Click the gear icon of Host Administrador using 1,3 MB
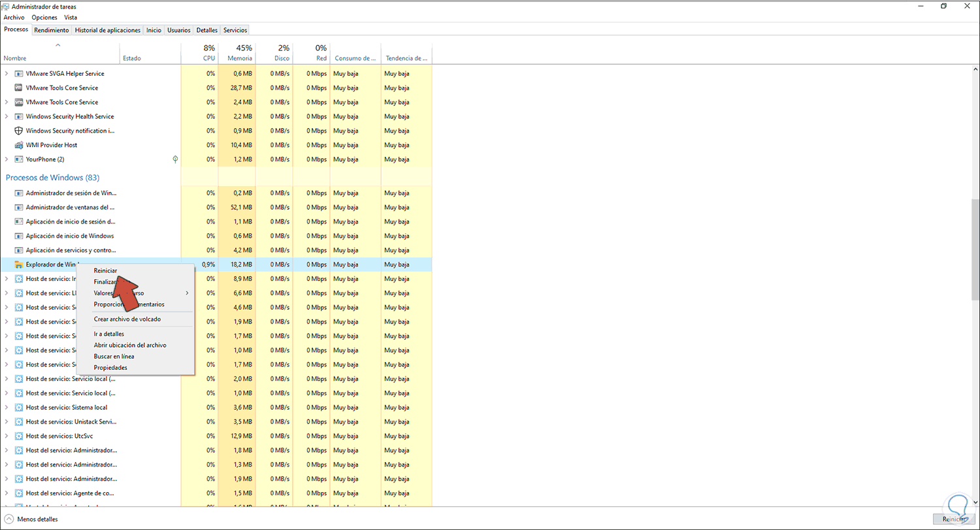Viewport: 980px width, 530px height. tap(19, 465)
